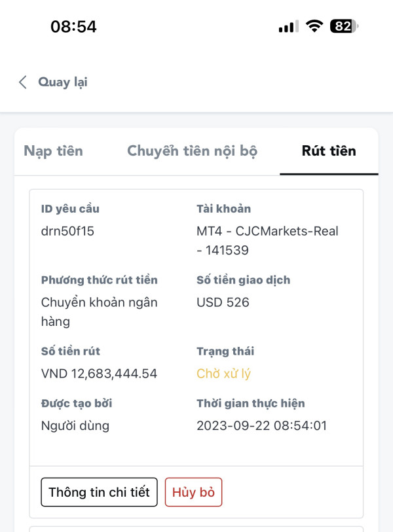Go back via "Quay lại" text
The height and width of the screenshot is (532, 393).
click(x=62, y=82)
